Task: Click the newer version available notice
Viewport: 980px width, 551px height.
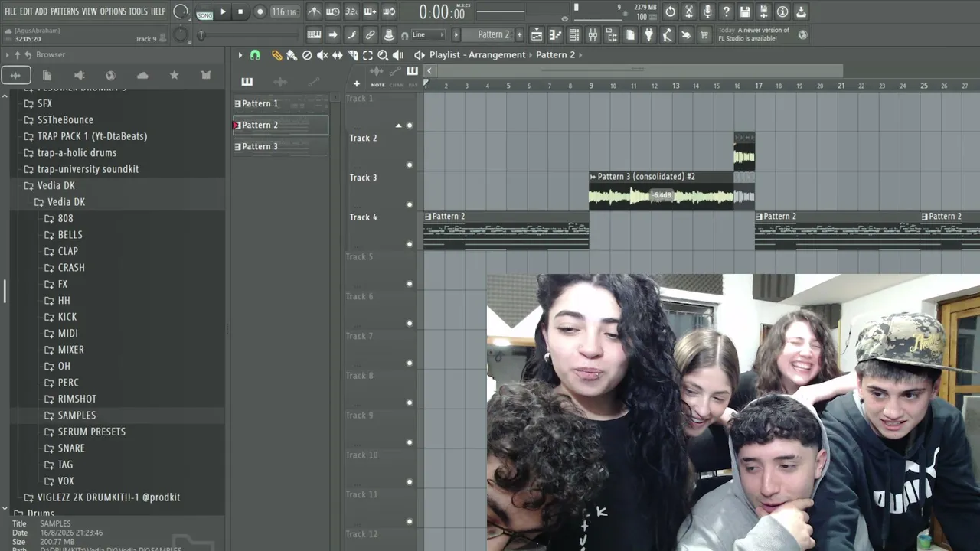Action: click(753, 34)
